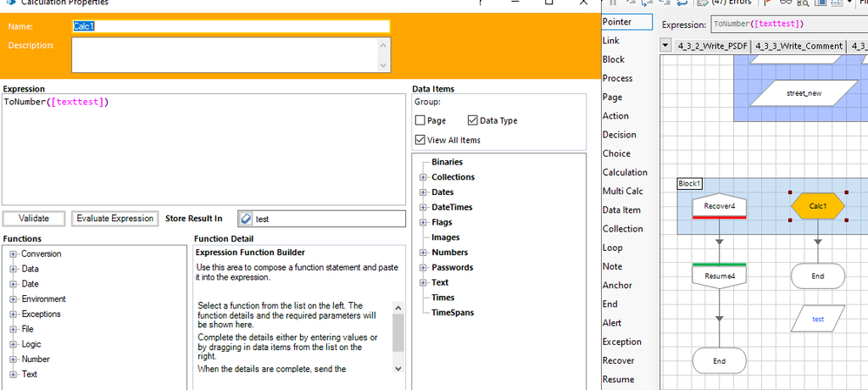Enable the Page grouping checkbox
868x390 pixels.
tap(421, 121)
